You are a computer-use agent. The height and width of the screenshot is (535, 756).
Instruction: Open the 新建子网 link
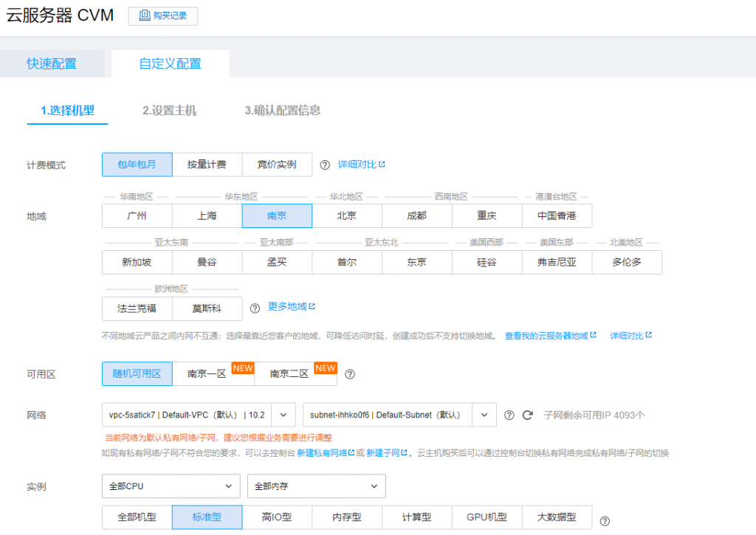coord(386,453)
